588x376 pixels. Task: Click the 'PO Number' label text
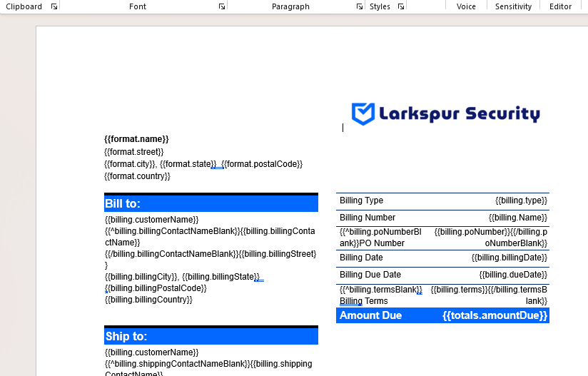coord(382,243)
